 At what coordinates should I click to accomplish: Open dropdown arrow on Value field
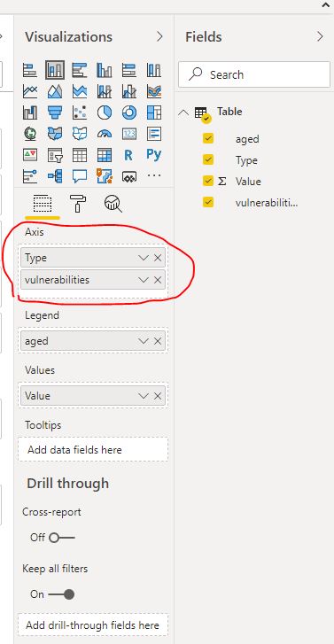click(144, 396)
